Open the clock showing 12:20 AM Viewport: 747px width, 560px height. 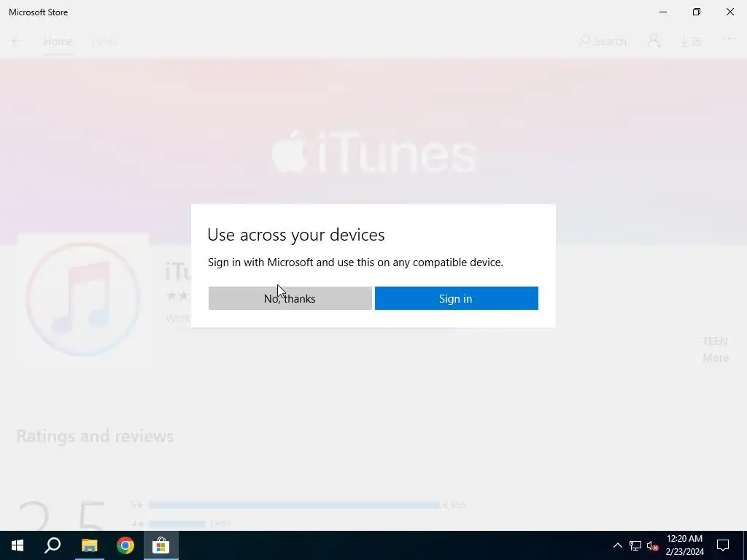point(684,545)
